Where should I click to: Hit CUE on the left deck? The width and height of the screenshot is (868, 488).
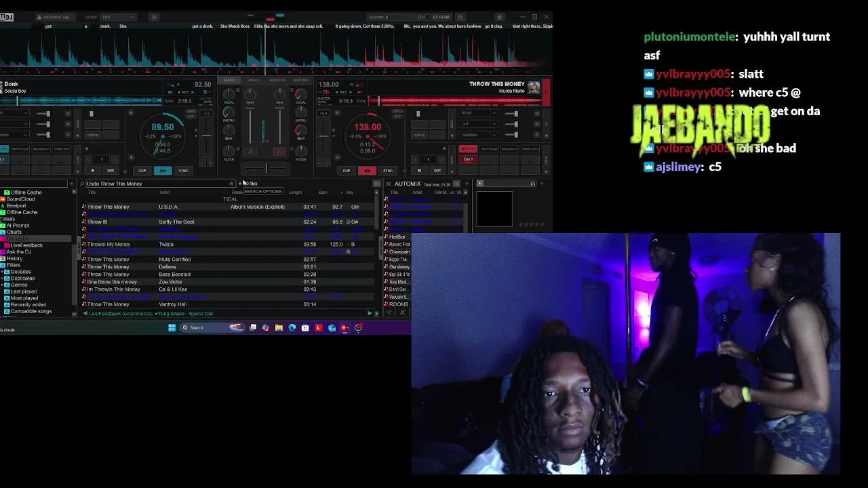(142, 171)
